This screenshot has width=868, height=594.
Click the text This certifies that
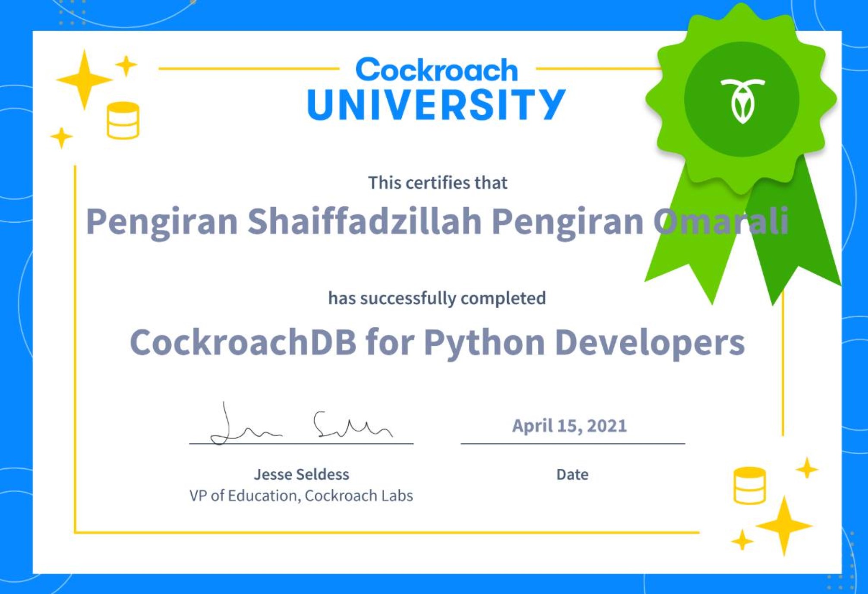[437, 182]
